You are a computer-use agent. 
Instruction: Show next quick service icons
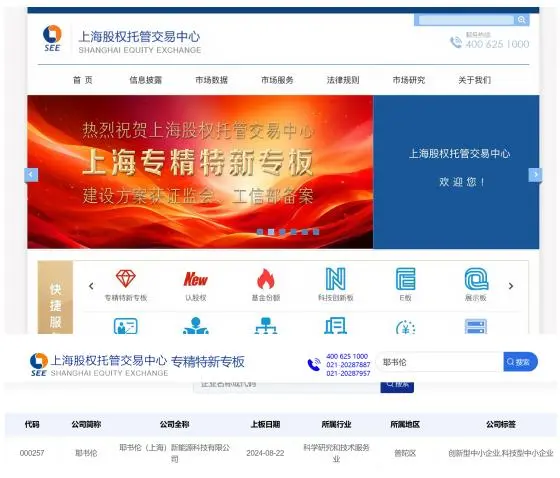[x=511, y=286]
